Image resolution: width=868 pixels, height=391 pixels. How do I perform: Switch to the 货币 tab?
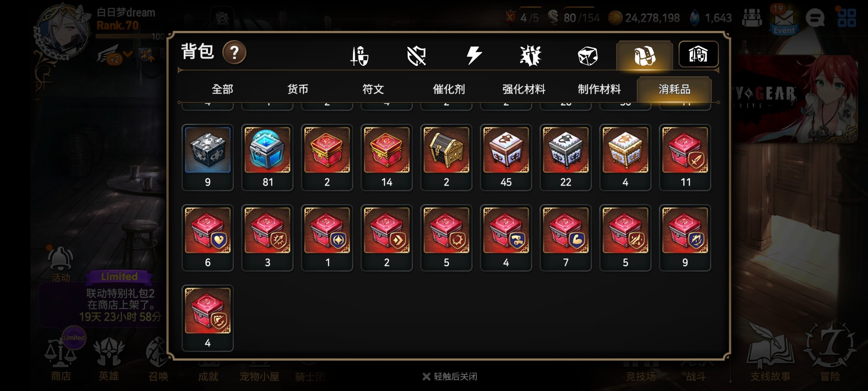coord(298,89)
